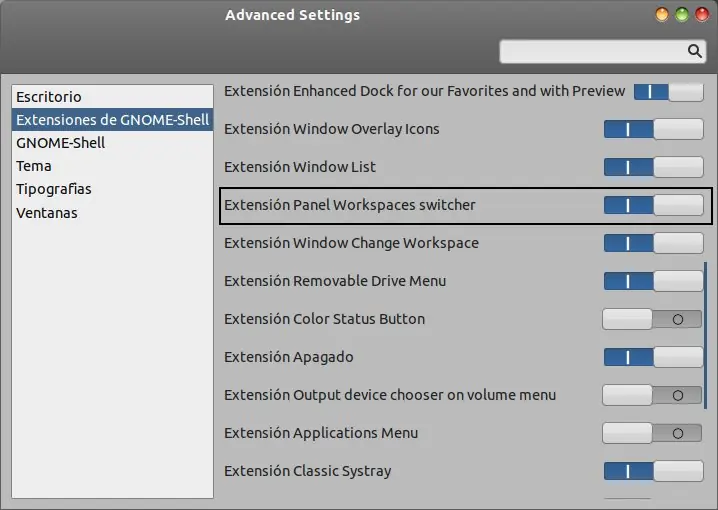Go to the GNOME-Shell section
Image resolution: width=718 pixels, height=510 pixels.
pyautogui.click(x=60, y=143)
